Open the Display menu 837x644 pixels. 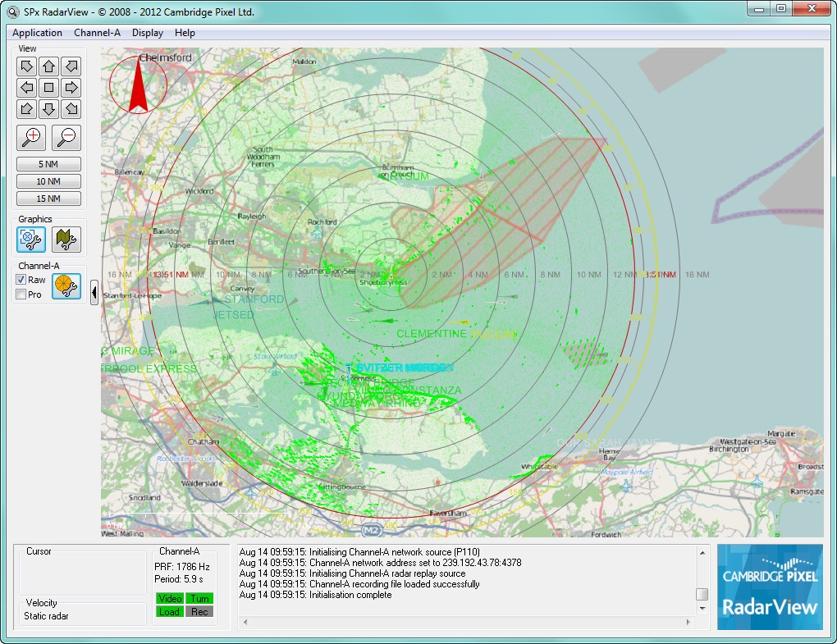[147, 33]
